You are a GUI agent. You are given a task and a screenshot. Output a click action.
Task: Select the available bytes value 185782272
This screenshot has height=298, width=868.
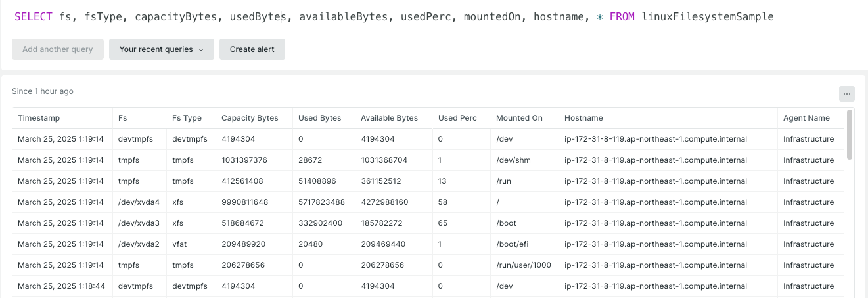[x=382, y=223]
